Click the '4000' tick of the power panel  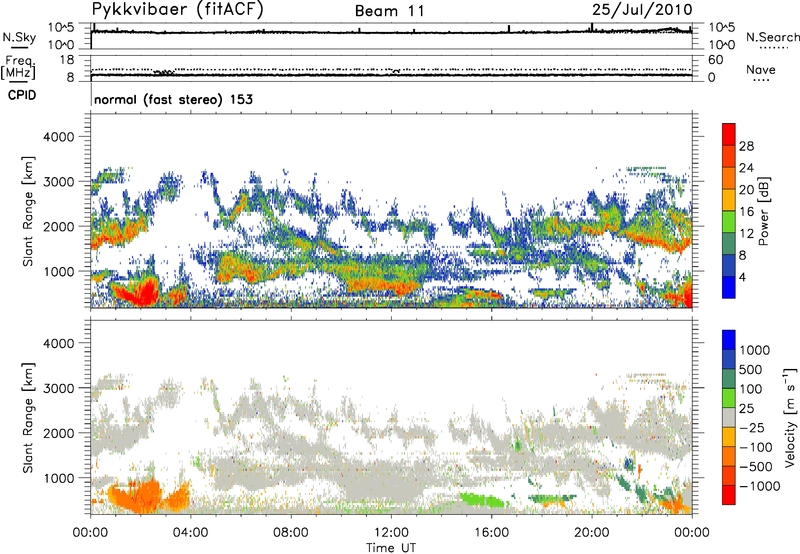pyautogui.click(x=58, y=137)
